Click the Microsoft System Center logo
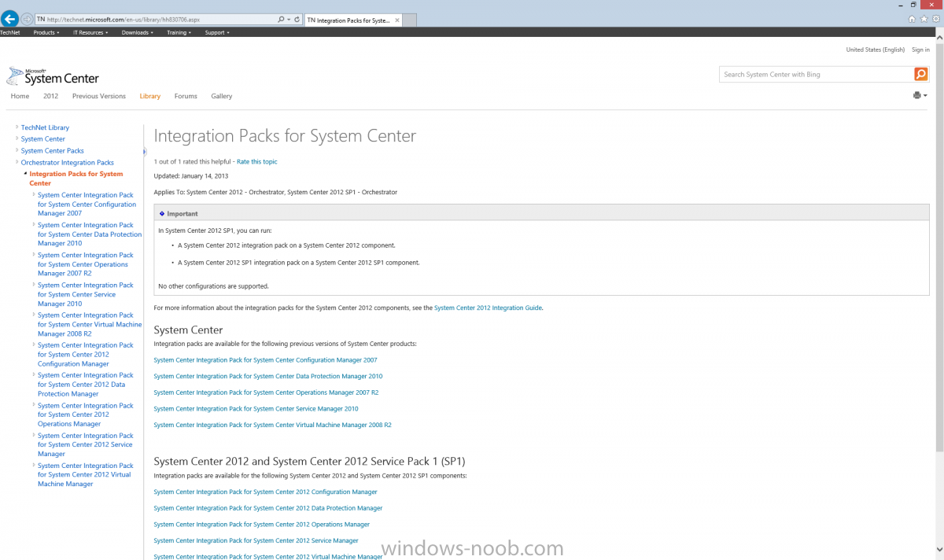Screen dimensions: 944x560 53,76
